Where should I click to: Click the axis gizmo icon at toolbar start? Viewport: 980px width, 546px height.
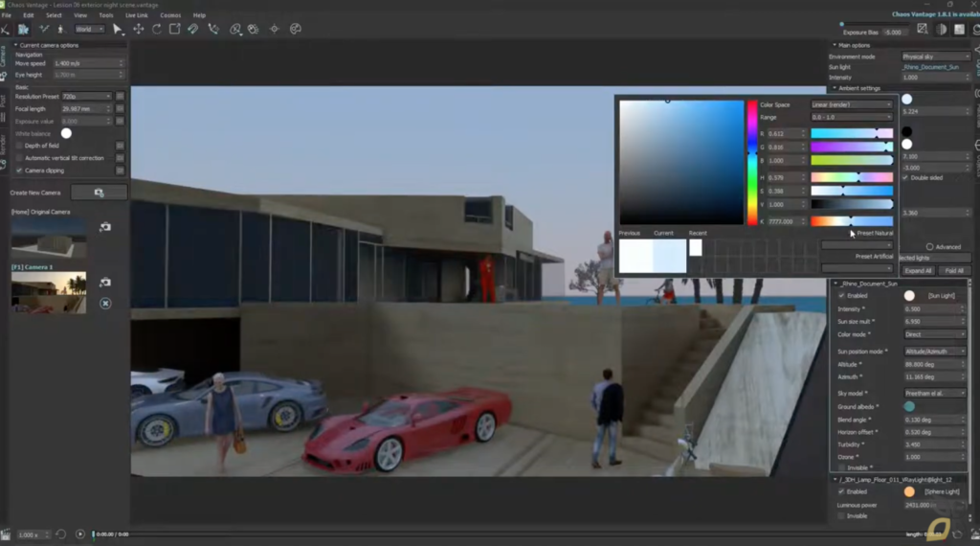coord(5,29)
